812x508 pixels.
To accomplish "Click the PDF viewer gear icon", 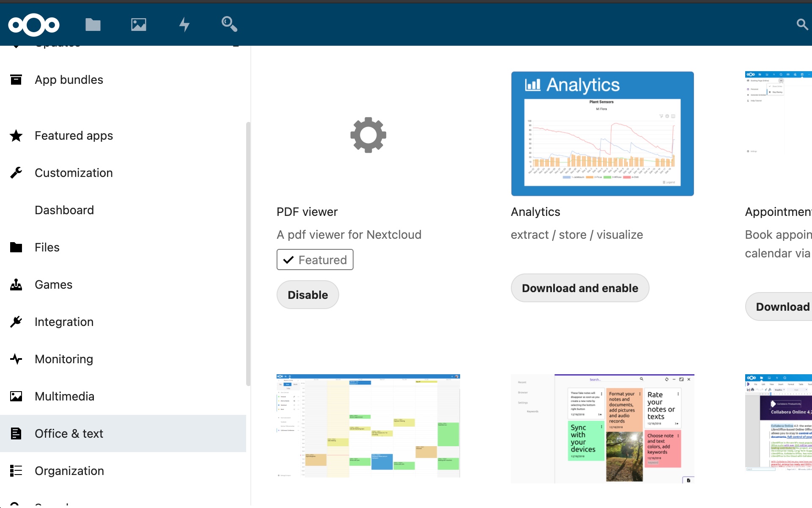I will 368,135.
